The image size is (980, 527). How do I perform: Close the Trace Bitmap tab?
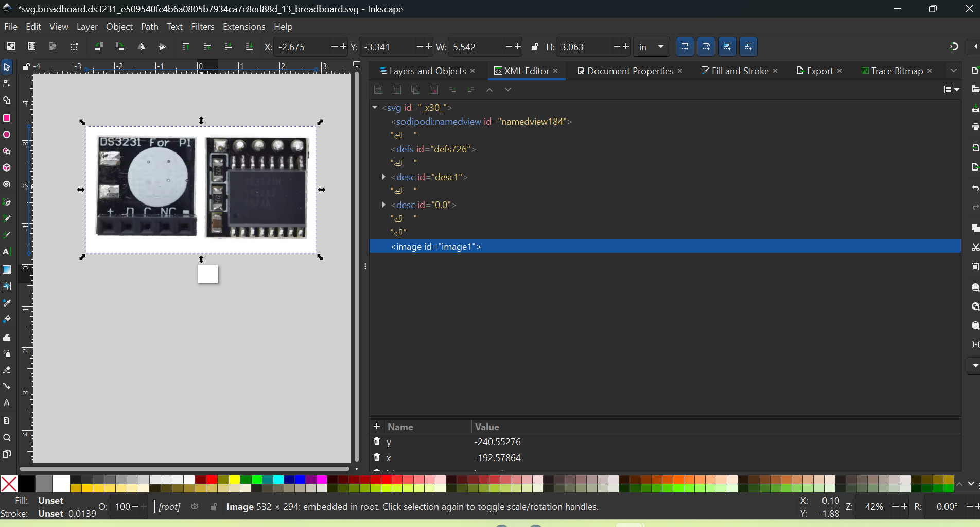pyautogui.click(x=930, y=71)
